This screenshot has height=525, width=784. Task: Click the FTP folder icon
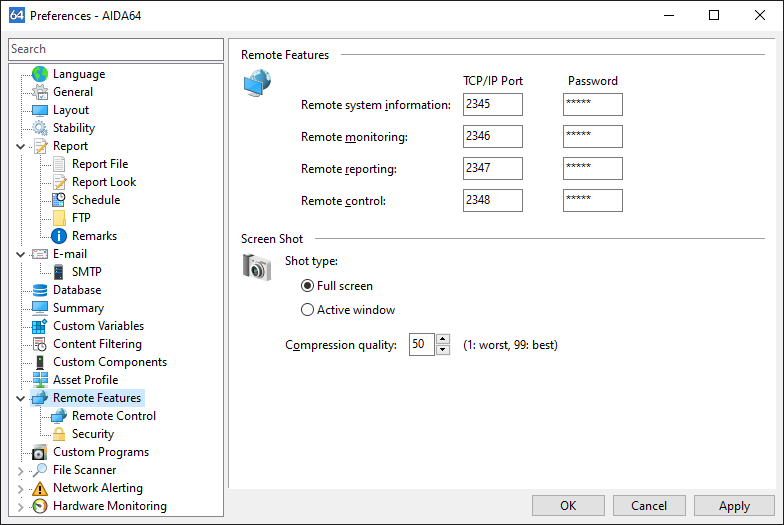(x=59, y=218)
